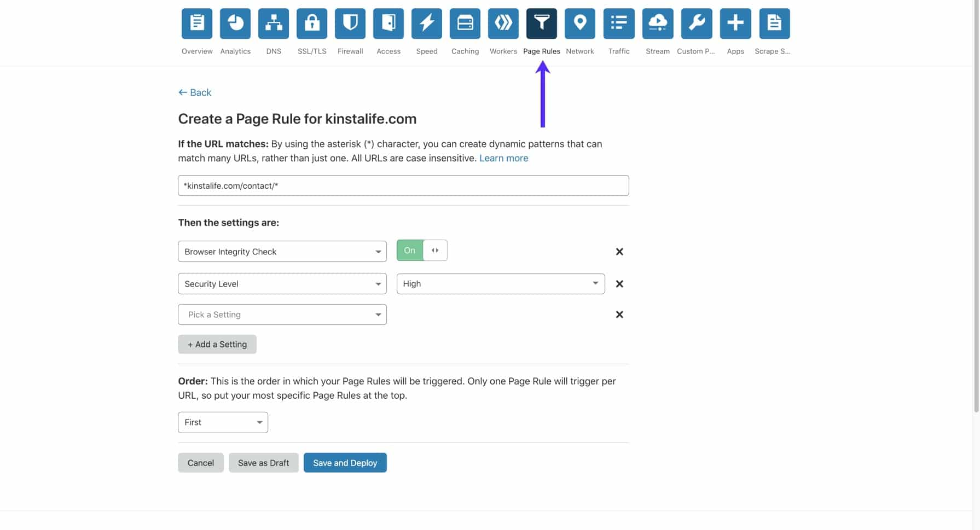
Task: Select the DNS icon
Action: pos(273,24)
